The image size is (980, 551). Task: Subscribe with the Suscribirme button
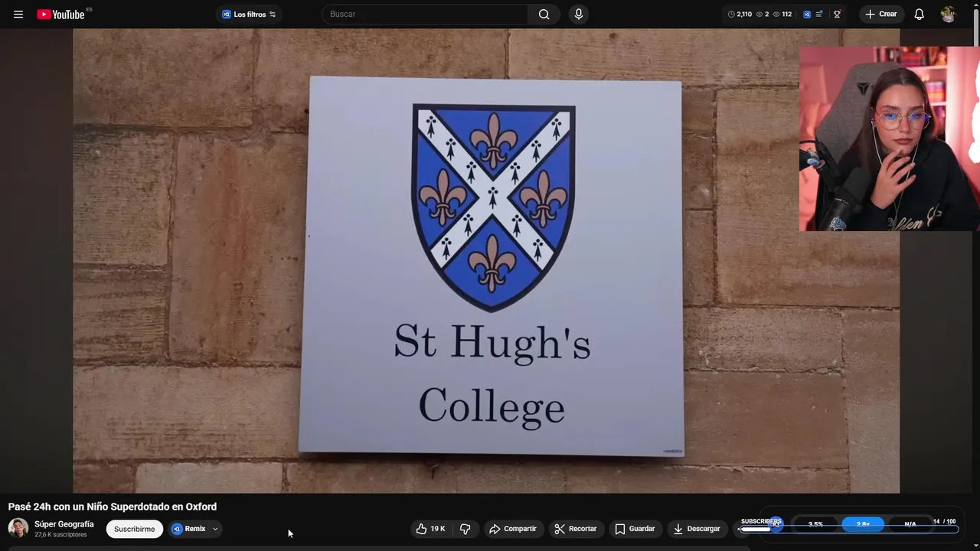pyautogui.click(x=135, y=529)
